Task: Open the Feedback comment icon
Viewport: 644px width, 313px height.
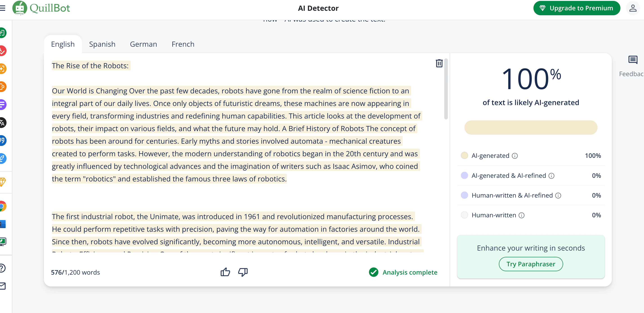Action: pyautogui.click(x=633, y=60)
